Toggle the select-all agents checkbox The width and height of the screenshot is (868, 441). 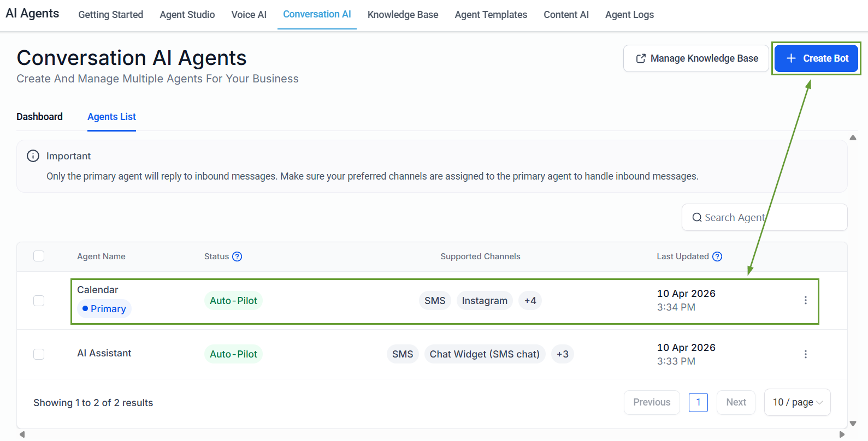[39, 256]
